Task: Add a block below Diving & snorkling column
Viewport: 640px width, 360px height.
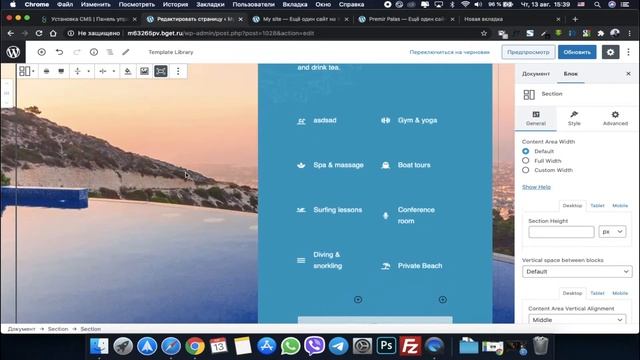Action: pos(358,300)
